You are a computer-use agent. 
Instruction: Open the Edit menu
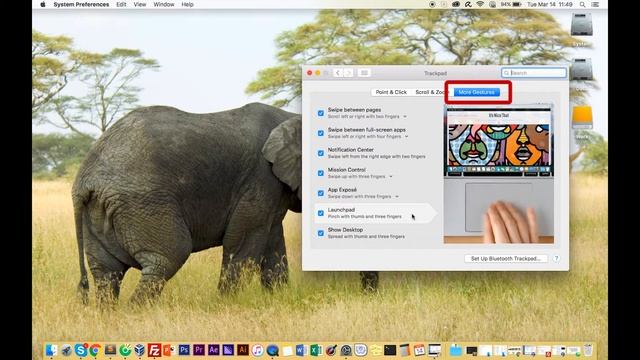(x=121, y=4)
